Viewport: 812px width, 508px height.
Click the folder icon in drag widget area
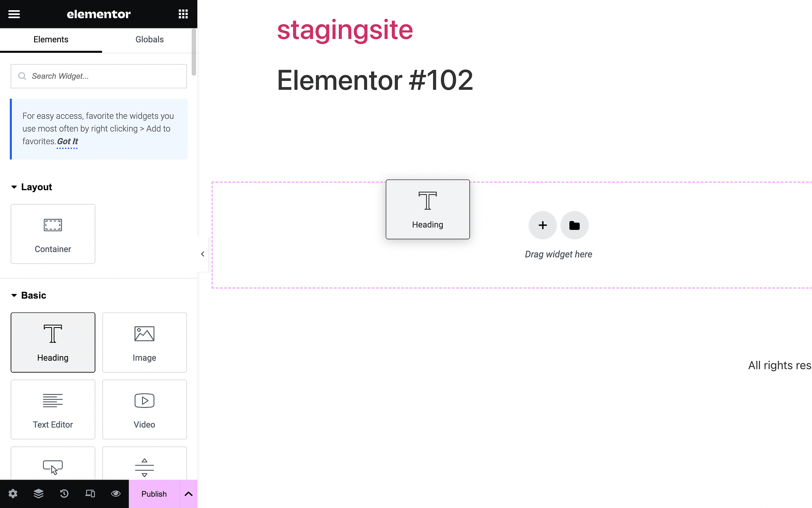(x=574, y=225)
